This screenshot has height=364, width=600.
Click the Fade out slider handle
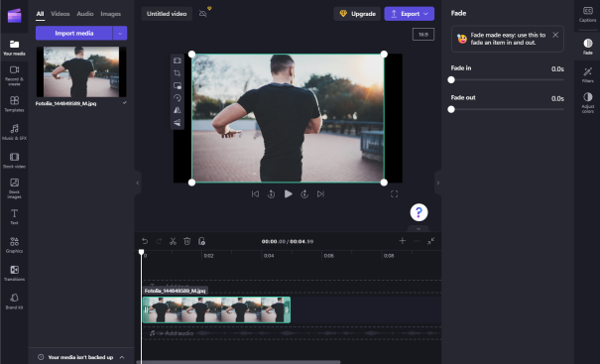[451, 109]
